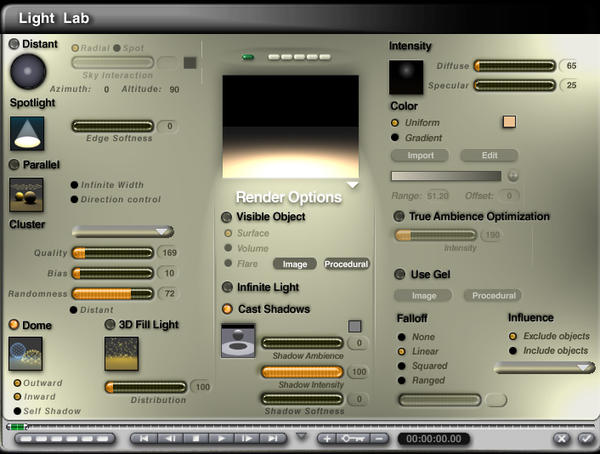The width and height of the screenshot is (600, 454).
Task: Click the shadow color square
Action: [355, 326]
